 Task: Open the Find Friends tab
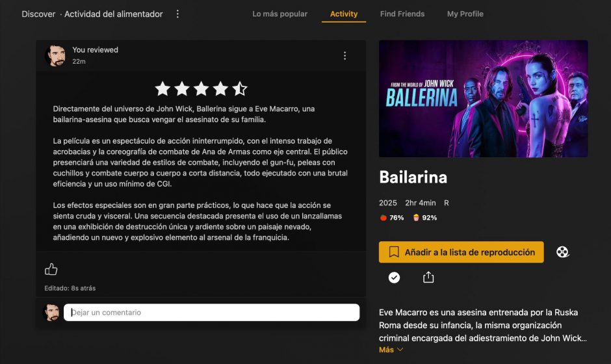click(x=402, y=14)
